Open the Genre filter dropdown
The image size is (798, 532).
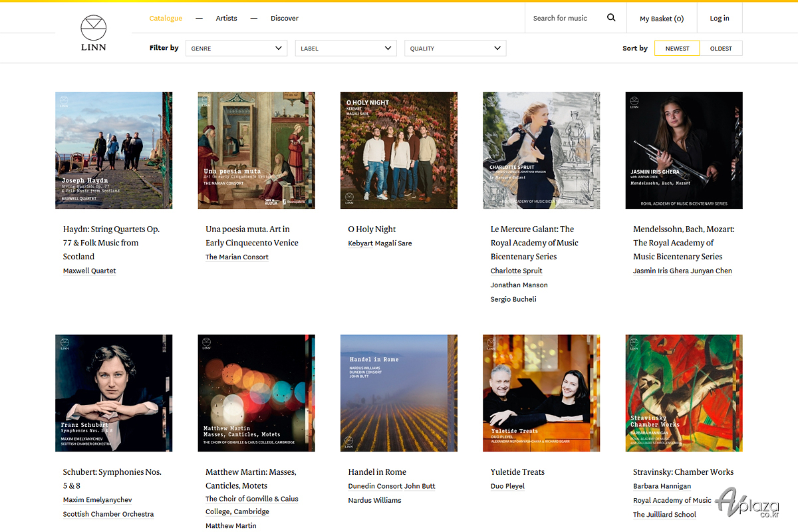(235, 48)
